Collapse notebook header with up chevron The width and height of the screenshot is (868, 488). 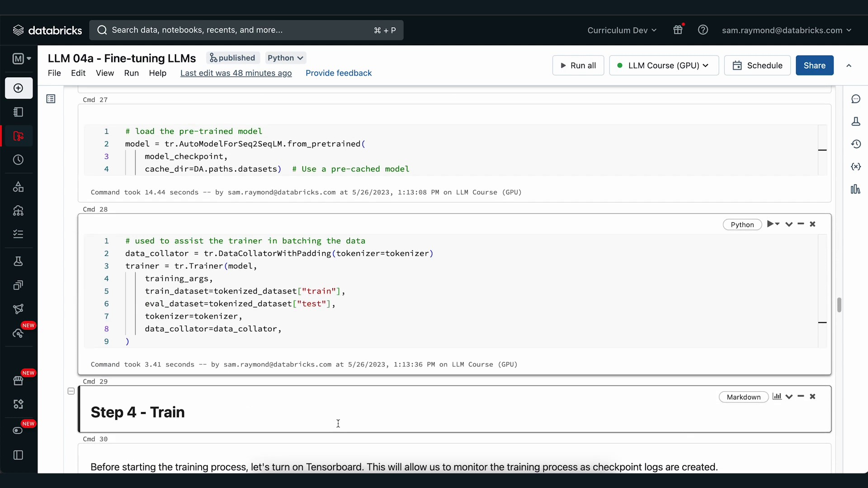coord(849,66)
